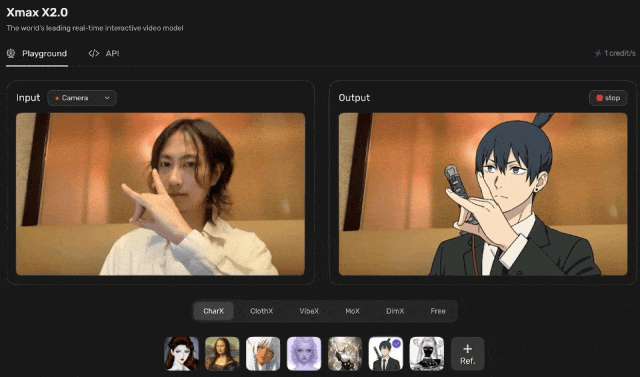Open the Camera input source dropdown

(x=82, y=98)
